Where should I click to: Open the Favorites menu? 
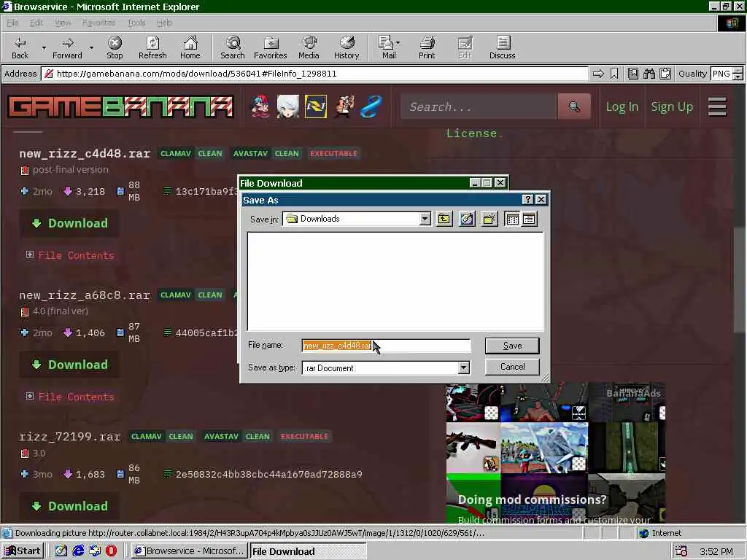pyautogui.click(x=98, y=23)
